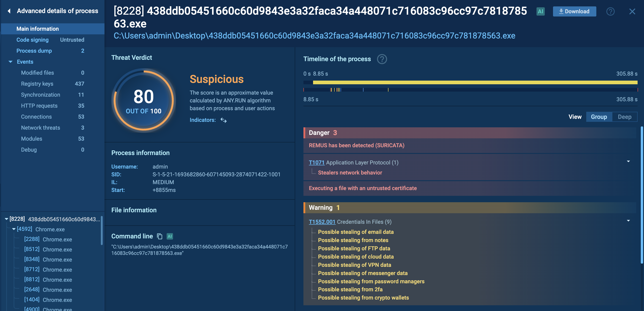644x311 pixels.
Task: Click the 80 out of 100 score gauge
Action: point(144,100)
